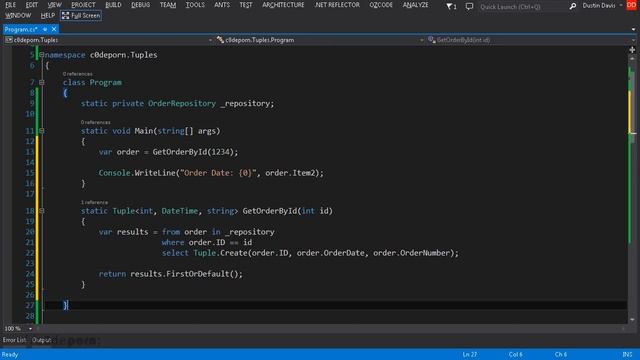Click the vertical scrollbar up arrow
The height and width of the screenshot is (360, 640).
tap(632, 59)
